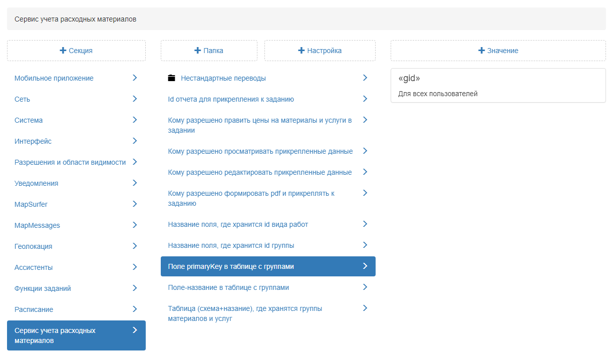Expand the Сеть section chevron

click(135, 99)
